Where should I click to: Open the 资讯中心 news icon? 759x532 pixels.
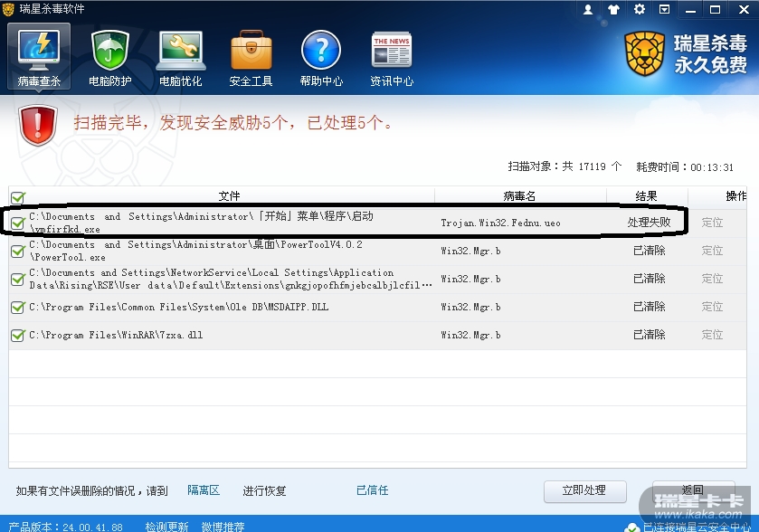392,57
